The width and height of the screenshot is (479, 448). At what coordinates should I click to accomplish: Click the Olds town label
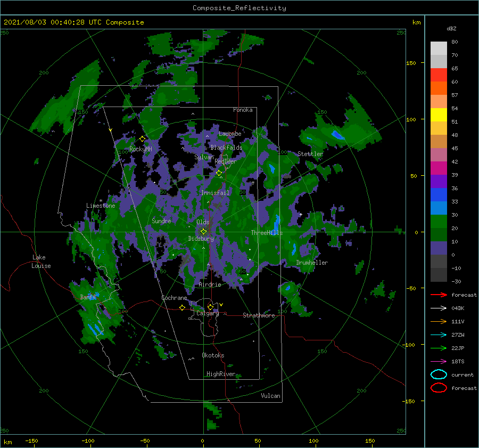203,222
